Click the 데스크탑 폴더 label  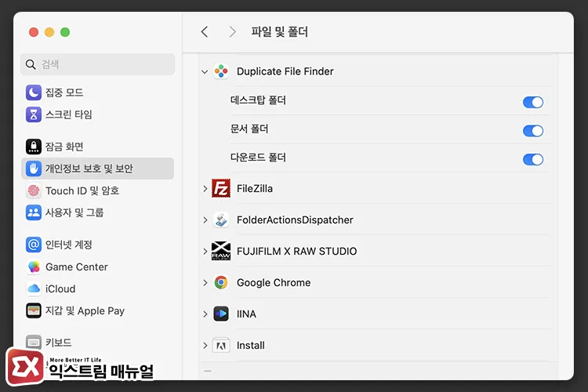pos(258,100)
